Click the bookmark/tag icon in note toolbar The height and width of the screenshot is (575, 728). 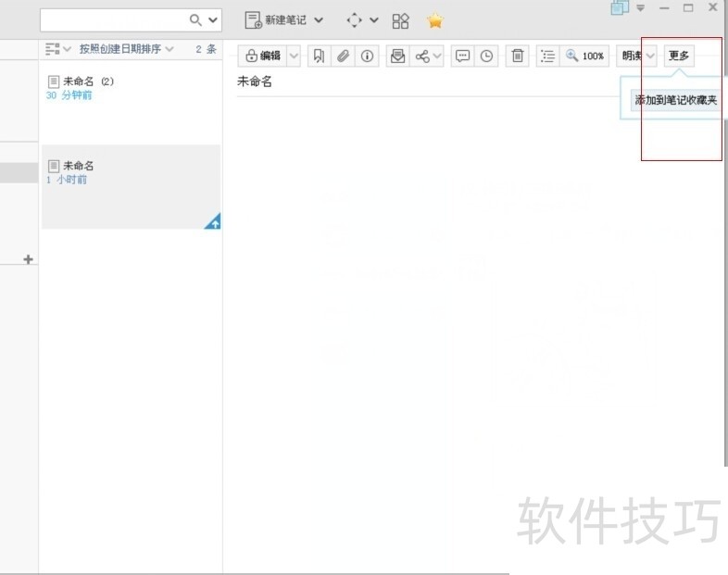pyautogui.click(x=319, y=56)
